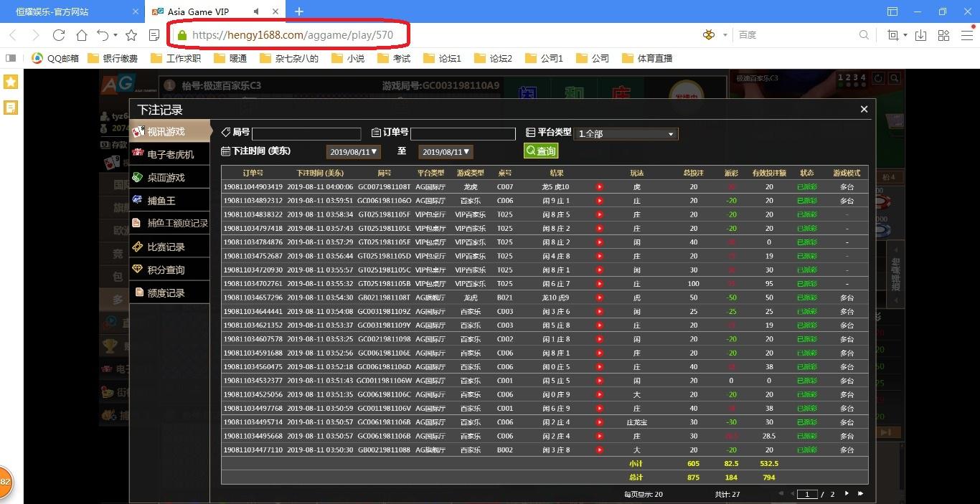This screenshot has height=504, width=980.
Task: Focus the 订单号 input field
Action: 463,134
